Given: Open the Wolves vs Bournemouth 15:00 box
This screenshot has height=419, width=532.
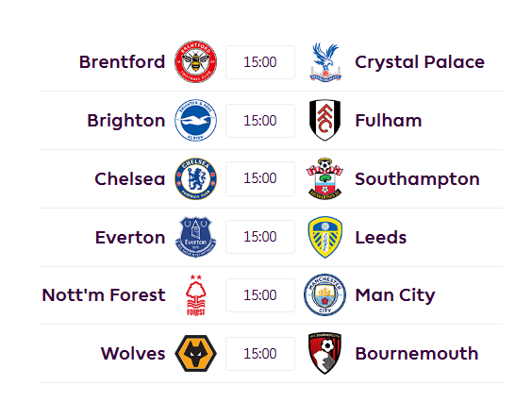Looking at the screenshot, I should (x=260, y=354).
